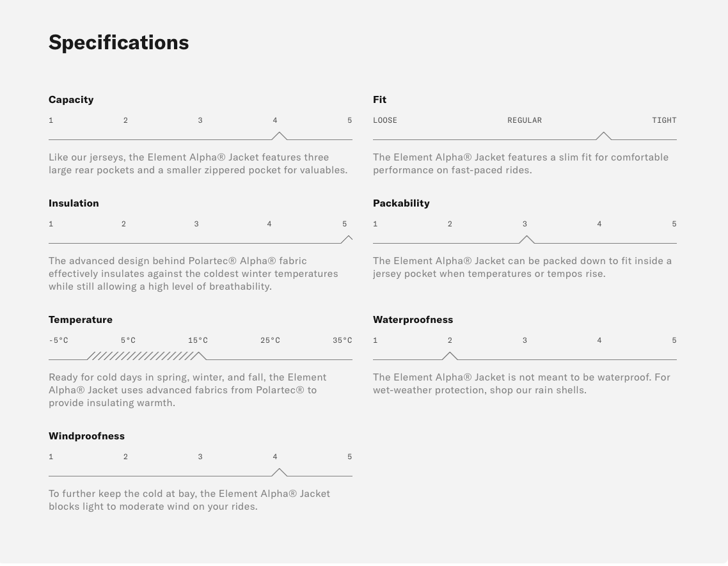
Task: Click the Waterproofness scale marker at 2
Action: pos(450,356)
